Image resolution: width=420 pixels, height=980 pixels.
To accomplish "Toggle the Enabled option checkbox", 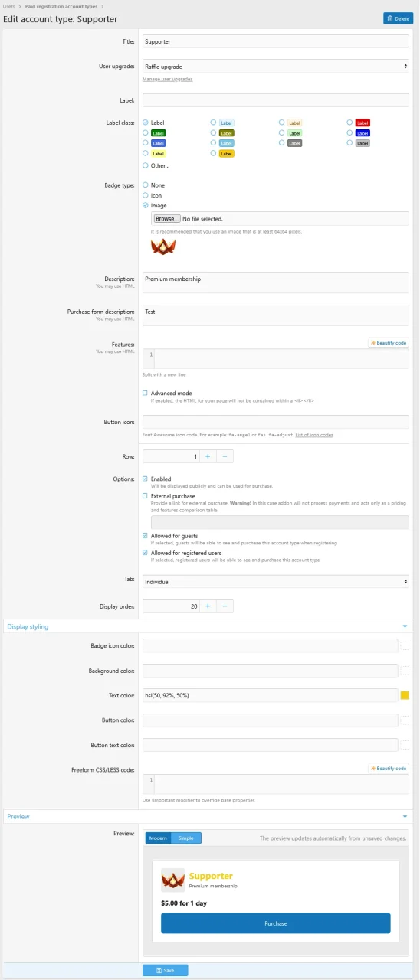I will (146, 479).
